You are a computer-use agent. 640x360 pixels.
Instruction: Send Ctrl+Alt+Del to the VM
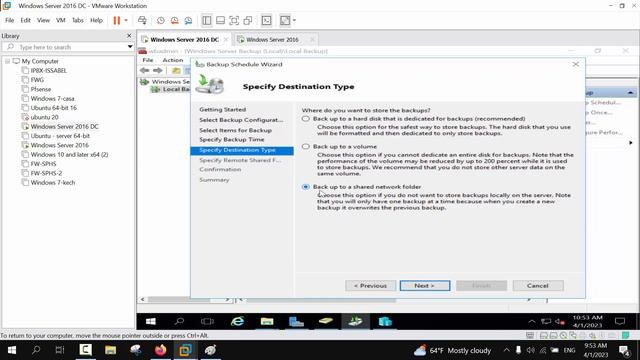coord(142,20)
